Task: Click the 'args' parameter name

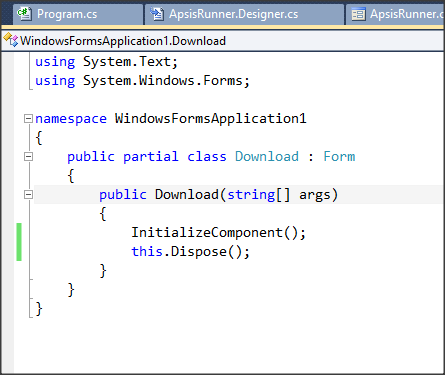Action: coord(315,195)
